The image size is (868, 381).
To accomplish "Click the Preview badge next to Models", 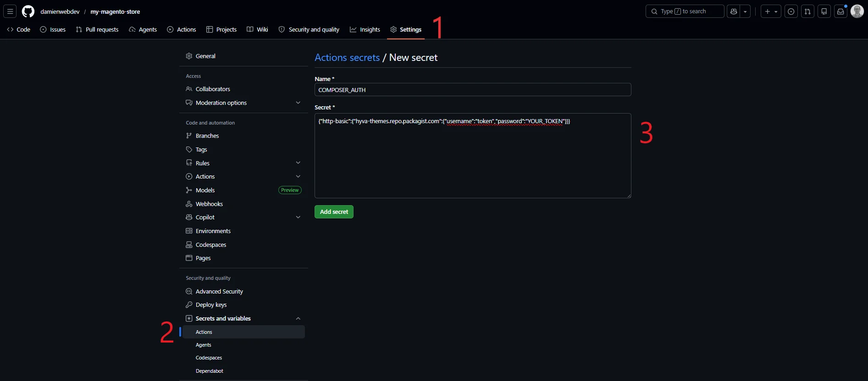I will point(290,190).
